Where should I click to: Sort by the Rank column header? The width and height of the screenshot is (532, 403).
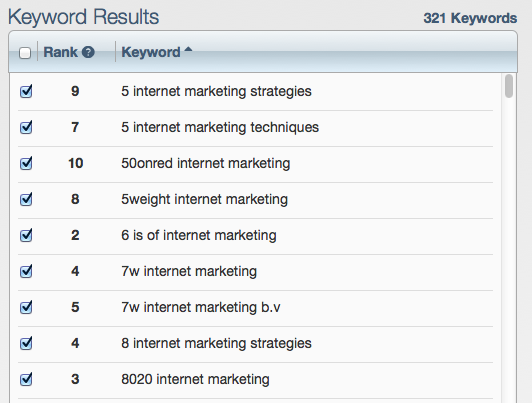pyautogui.click(x=60, y=52)
